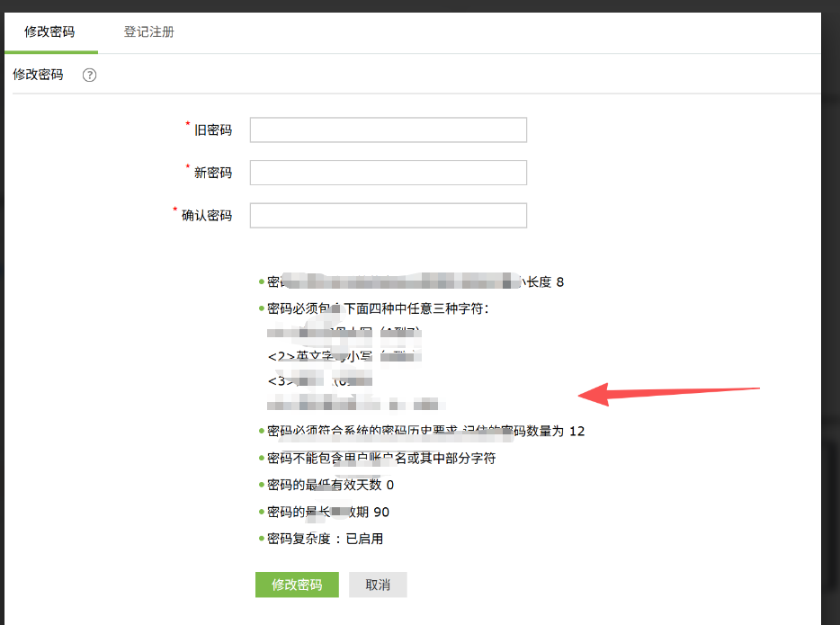The height and width of the screenshot is (625, 840).
Task: Switch to the 登记注册 tab
Action: pyautogui.click(x=148, y=32)
